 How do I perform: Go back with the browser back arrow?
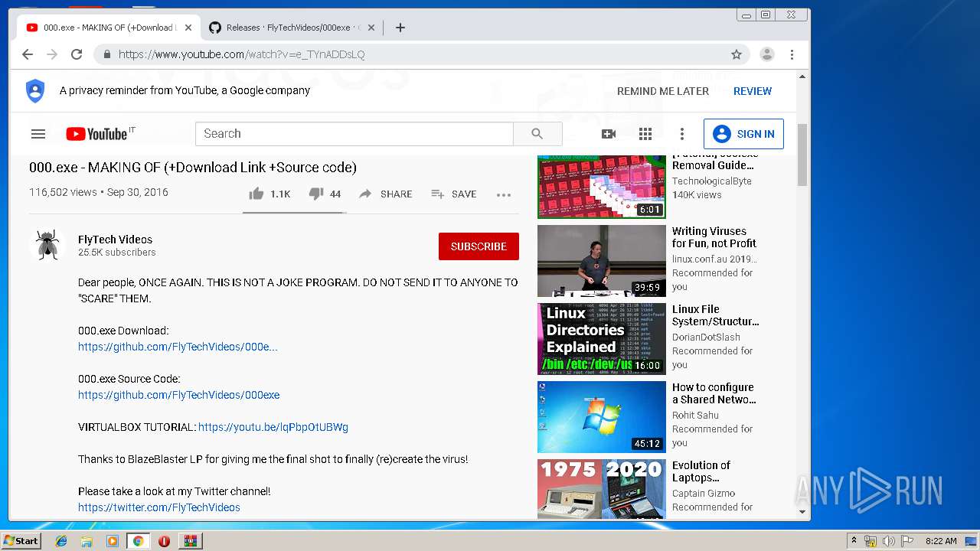28,54
